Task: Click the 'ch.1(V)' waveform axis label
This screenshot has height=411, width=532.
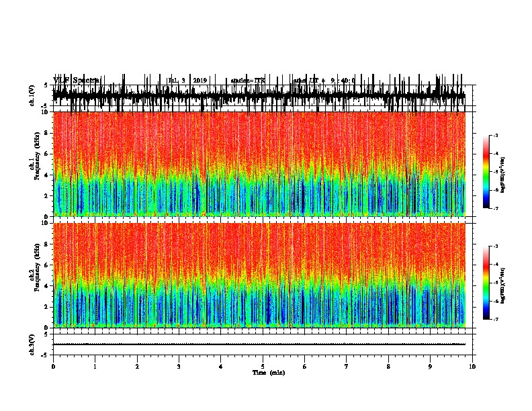Action: [32, 95]
